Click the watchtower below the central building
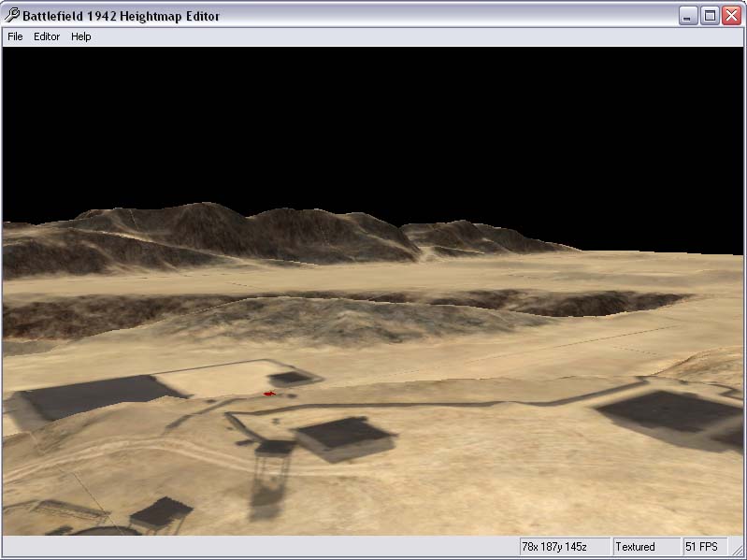Viewport: 747px width, 560px height. 274,456
